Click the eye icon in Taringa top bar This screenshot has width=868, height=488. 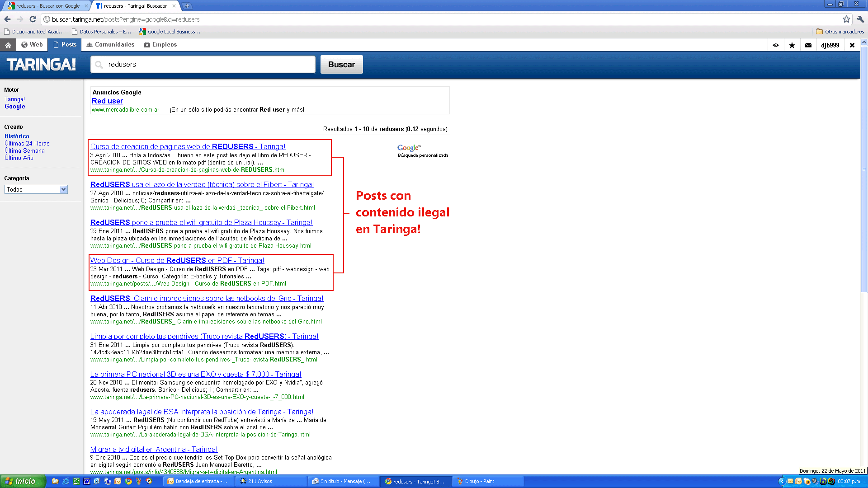776,45
